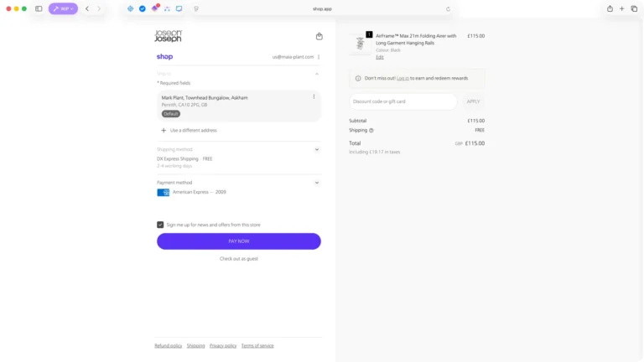This screenshot has width=644, height=362.
Task: Click the PAY NOW button
Action: pyautogui.click(x=239, y=241)
